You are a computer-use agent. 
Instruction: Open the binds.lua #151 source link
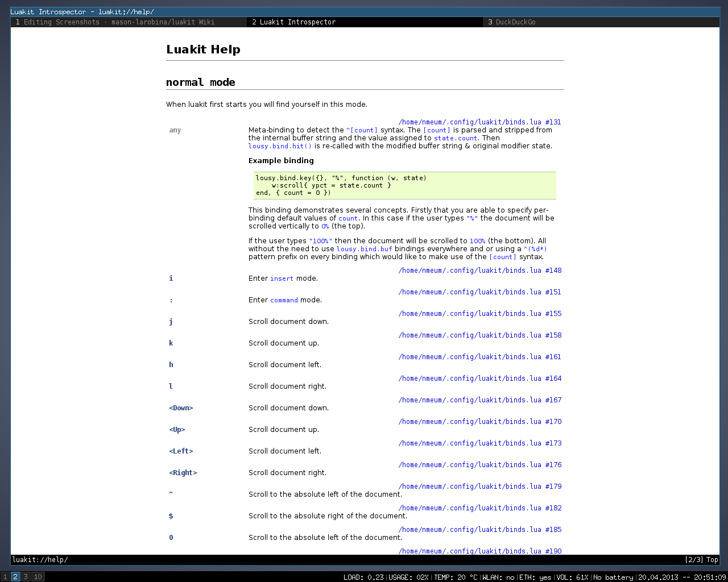(x=479, y=292)
